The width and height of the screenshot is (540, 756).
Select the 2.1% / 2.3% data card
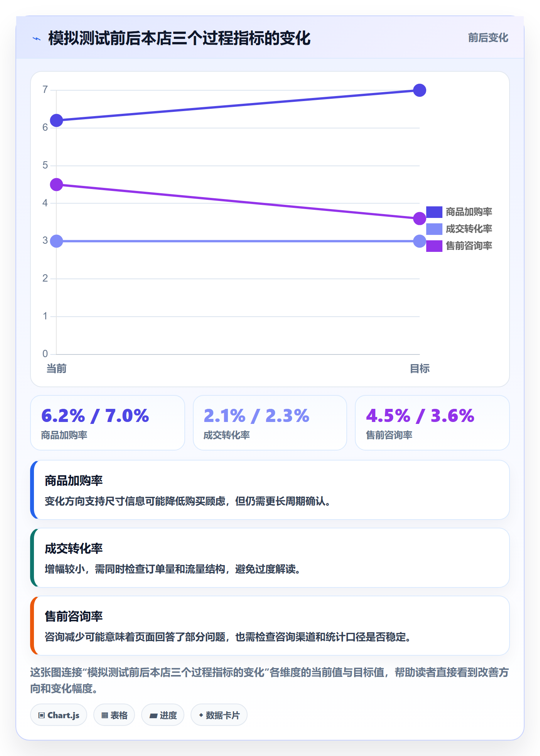click(x=270, y=423)
